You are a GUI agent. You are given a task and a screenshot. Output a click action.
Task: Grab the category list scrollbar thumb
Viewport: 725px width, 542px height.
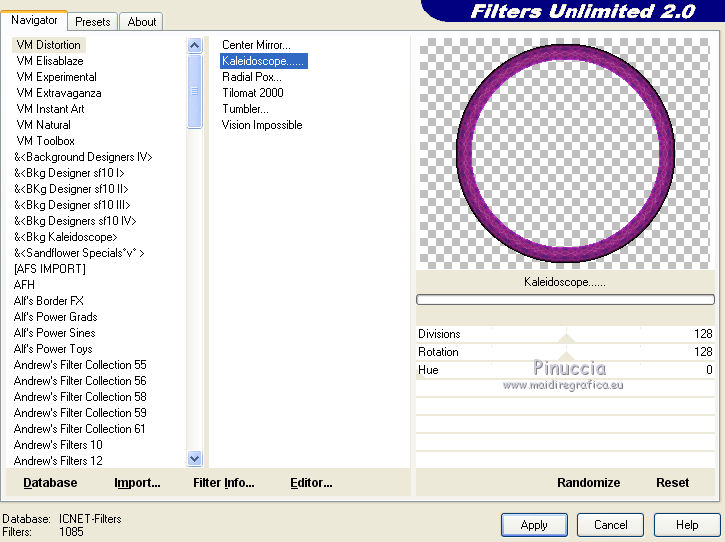[195, 91]
